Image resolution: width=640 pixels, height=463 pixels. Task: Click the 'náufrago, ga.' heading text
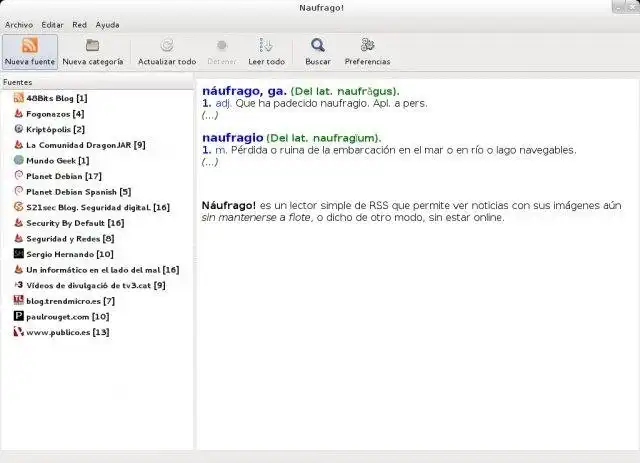pyautogui.click(x=244, y=91)
